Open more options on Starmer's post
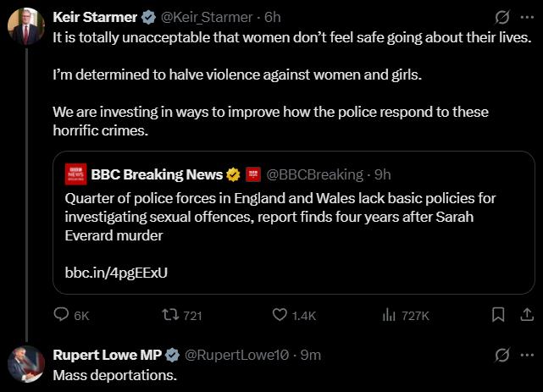 pos(525,17)
